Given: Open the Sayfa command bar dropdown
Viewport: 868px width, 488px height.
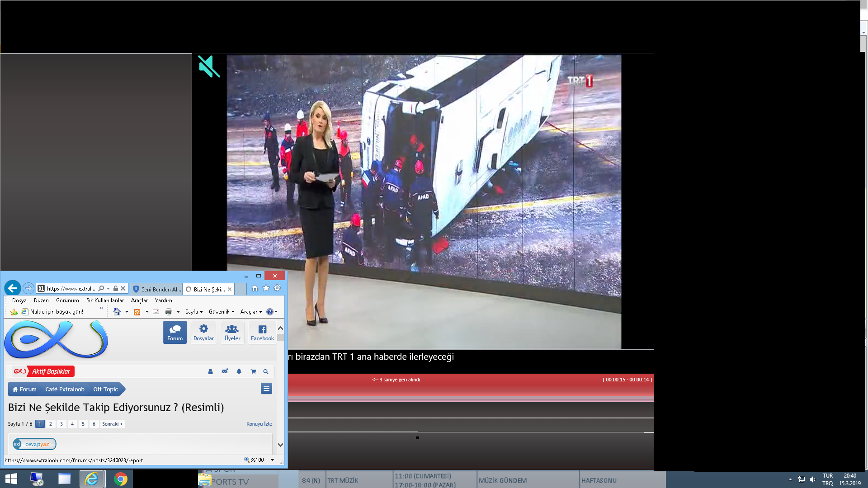Looking at the screenshot, I should pos(194,312).
